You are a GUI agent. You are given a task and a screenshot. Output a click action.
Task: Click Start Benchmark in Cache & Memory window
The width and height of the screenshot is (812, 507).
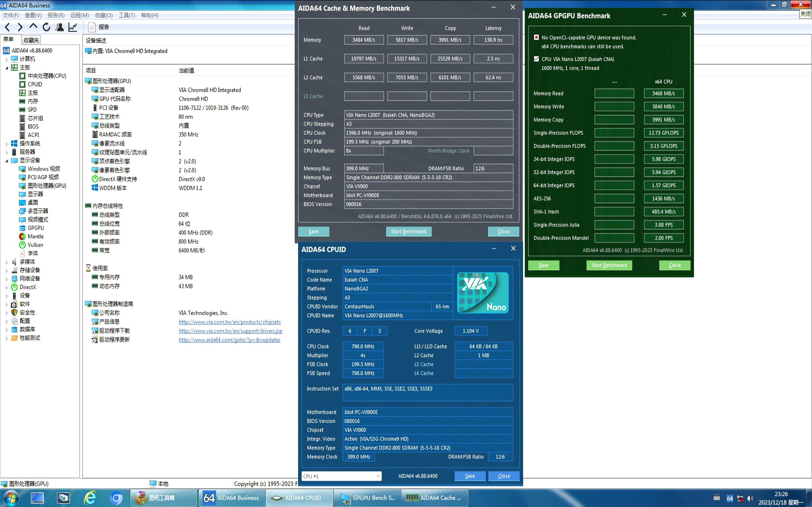coord(408,231)
